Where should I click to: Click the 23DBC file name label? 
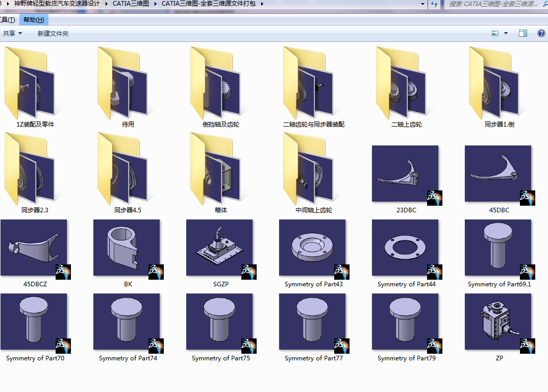[407, 210]
